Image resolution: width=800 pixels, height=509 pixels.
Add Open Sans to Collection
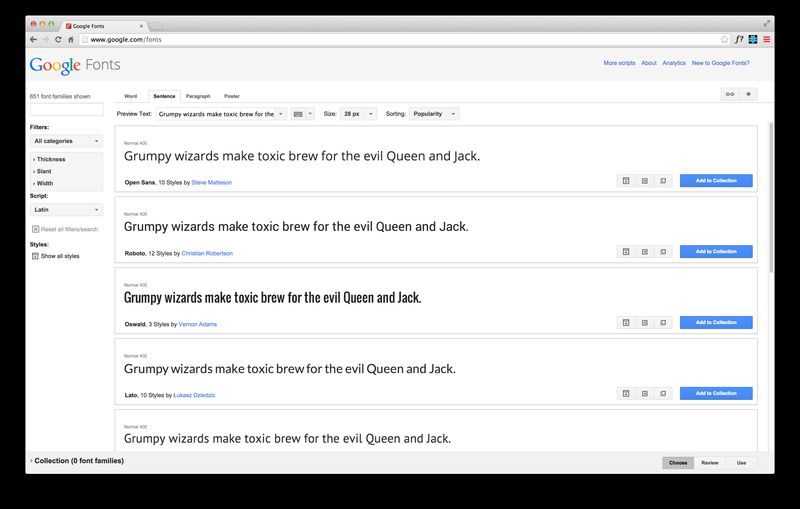(x=716, y=181)
